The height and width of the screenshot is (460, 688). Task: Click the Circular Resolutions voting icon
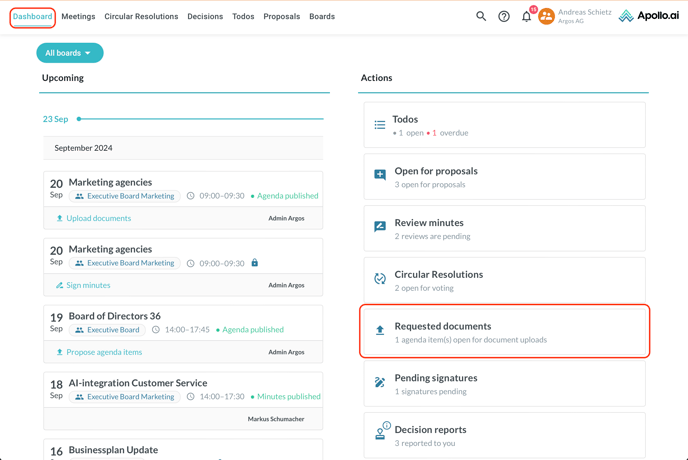pyautogui.click(x=380, y=279)
